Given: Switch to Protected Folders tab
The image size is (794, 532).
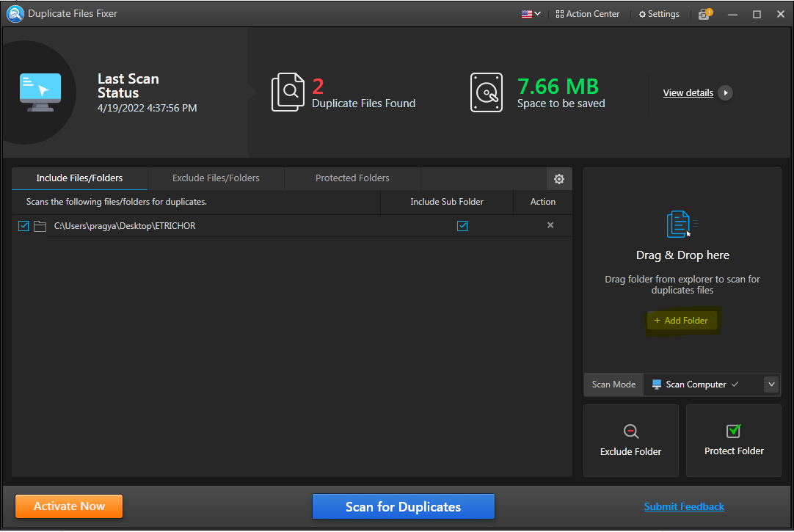Looking at the screenshot, I should pos(352,178).
